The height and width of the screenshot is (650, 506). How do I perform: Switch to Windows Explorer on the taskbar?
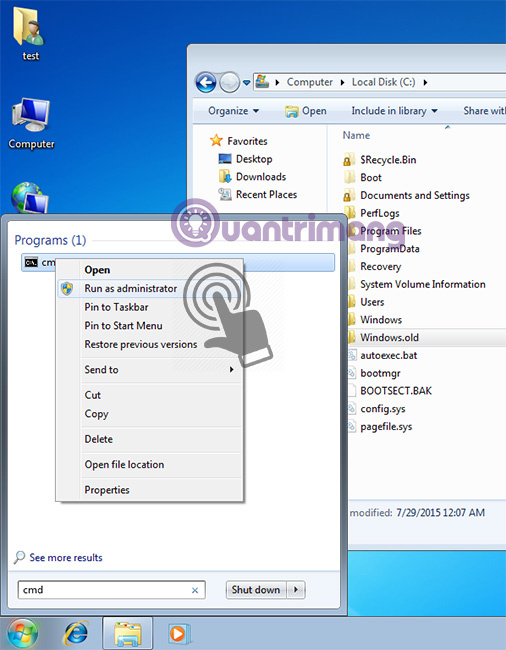[128, 633]
